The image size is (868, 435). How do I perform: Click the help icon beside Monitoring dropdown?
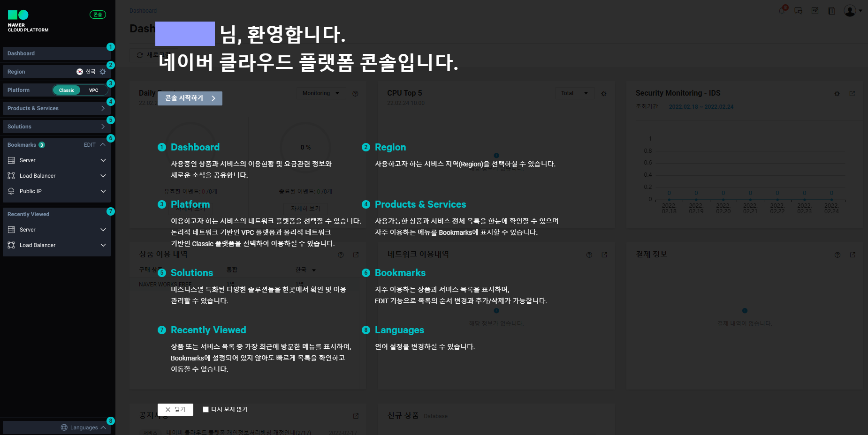click(355, 93)
